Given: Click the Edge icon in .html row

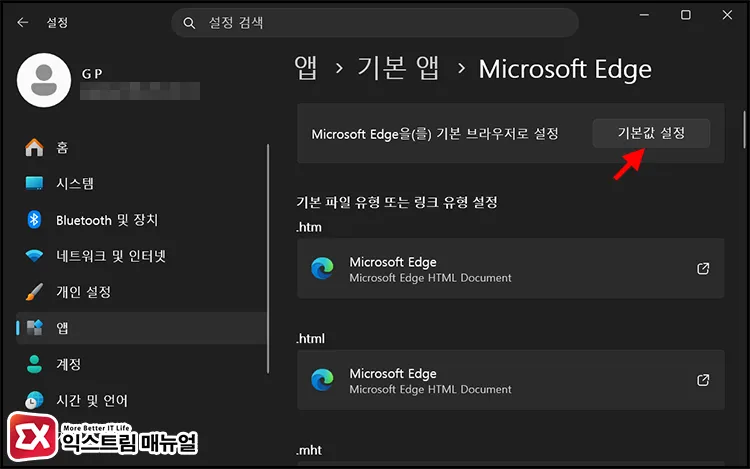Looking at the screenshot, I should (x=322, y=380).
